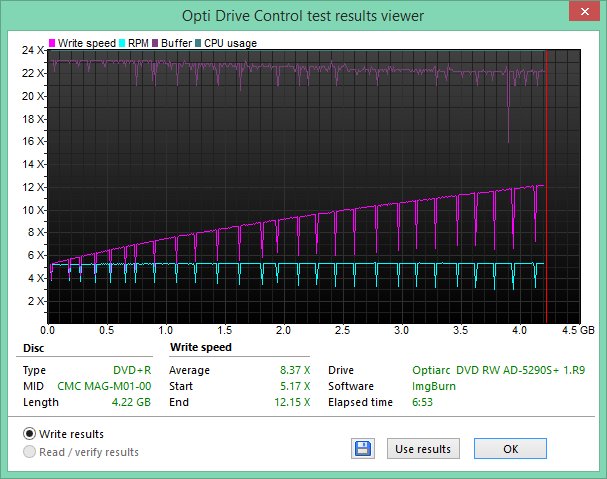Choose the Read / verify results option
Image resolution: width=607 pixels, height=479 pixels.
30,452
